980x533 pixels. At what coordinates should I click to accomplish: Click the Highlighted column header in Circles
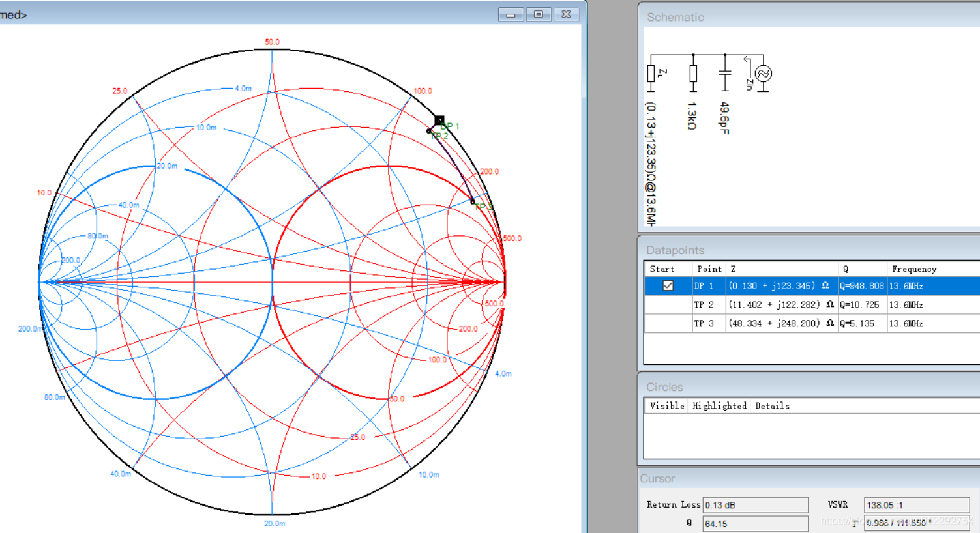[719, 405]
